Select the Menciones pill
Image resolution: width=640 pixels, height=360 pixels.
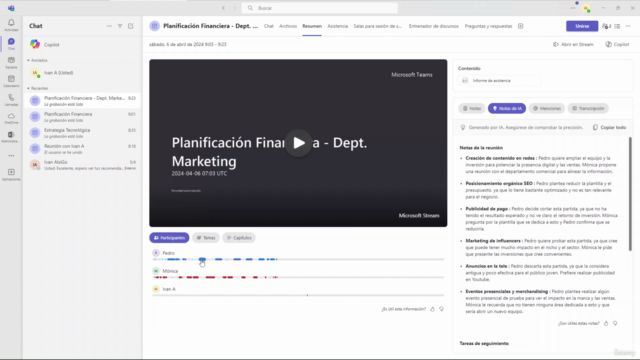(547, 109)
